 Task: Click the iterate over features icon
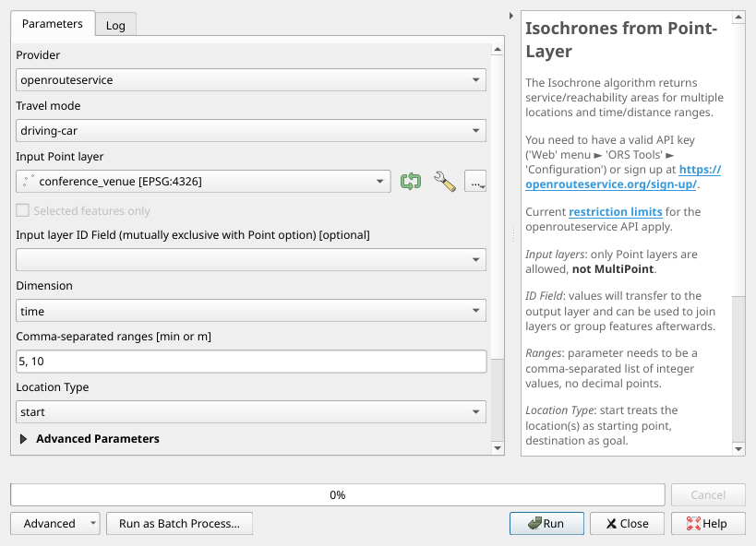(411, 182)
